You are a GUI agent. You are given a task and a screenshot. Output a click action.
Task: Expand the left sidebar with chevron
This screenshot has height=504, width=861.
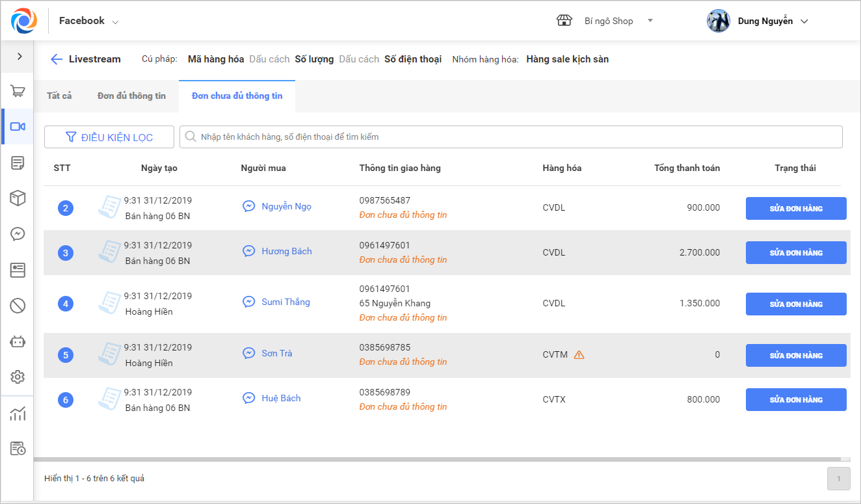(20, 57)
